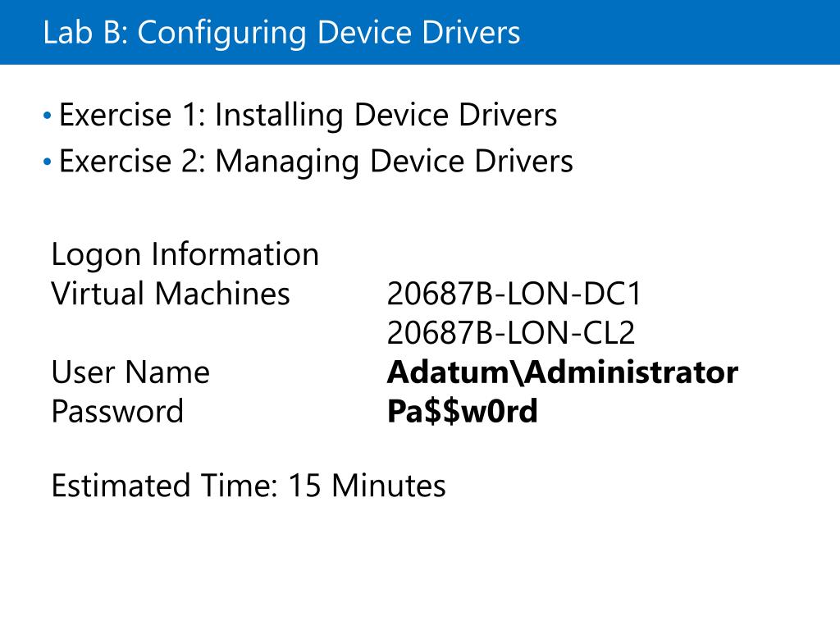Select the 'Exercise 2: Managing Device Drivers' line
The width and height of the screenshot is (840, 630).
[x=316, y=162]
